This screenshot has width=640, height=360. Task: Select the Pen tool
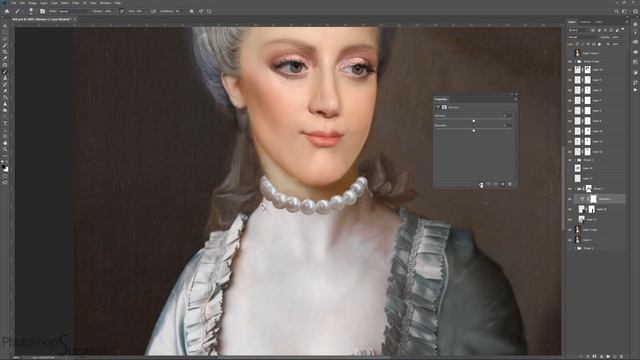pos(5,117)
